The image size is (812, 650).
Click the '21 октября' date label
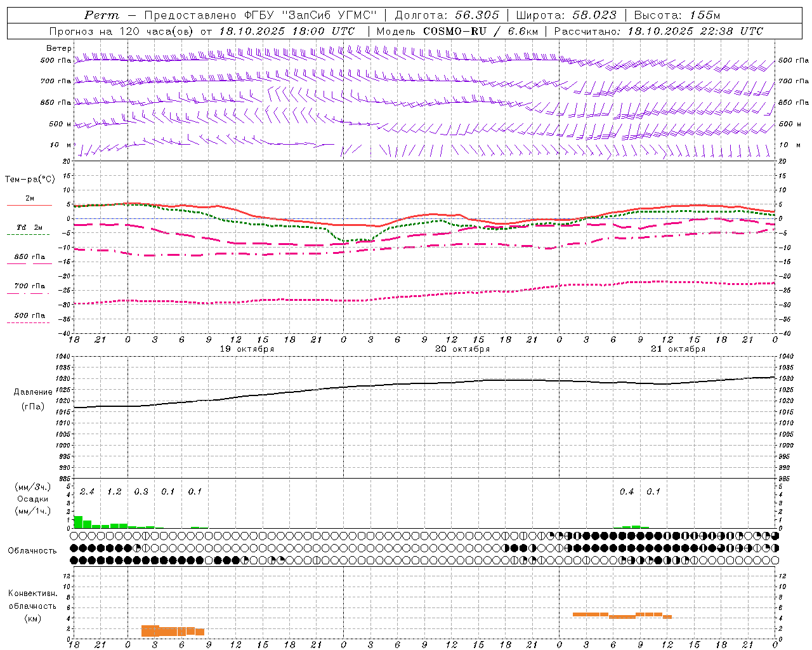pyautogui.click(x=678, y=349)
